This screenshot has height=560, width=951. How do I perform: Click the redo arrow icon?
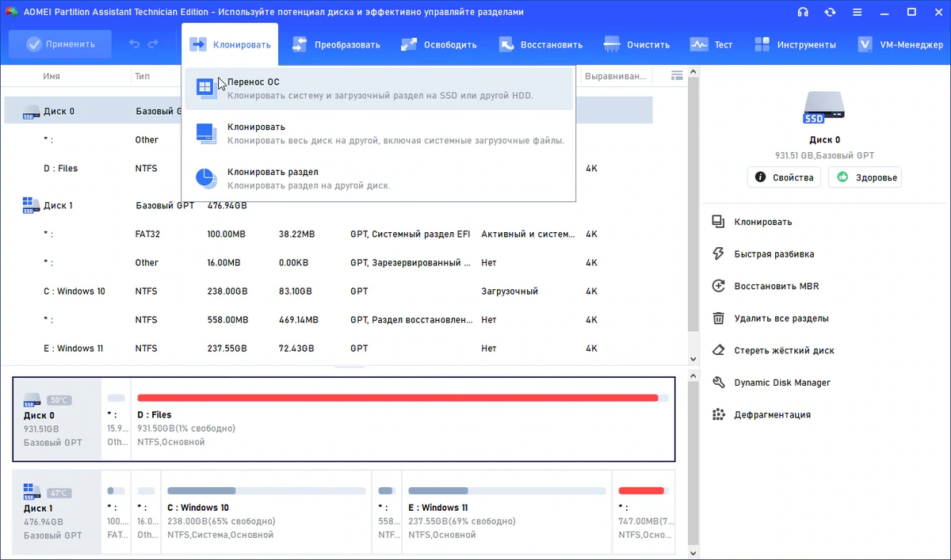tap(153, 44)
